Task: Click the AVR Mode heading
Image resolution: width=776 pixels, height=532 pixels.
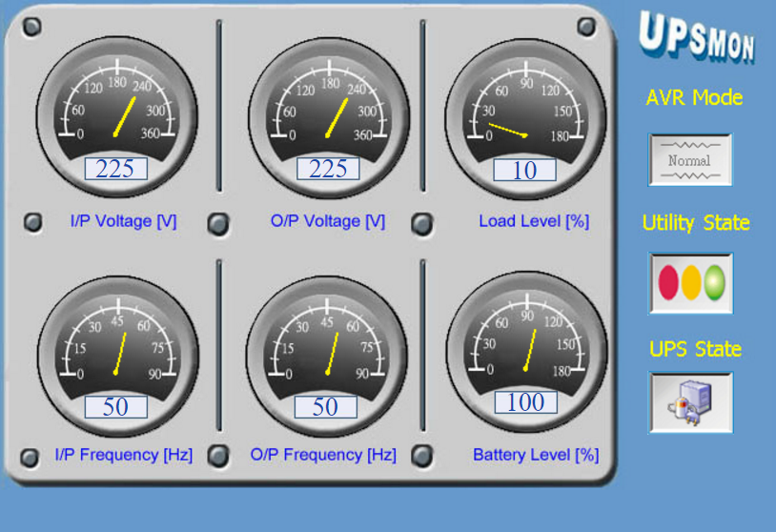Action: pos(694,97)
